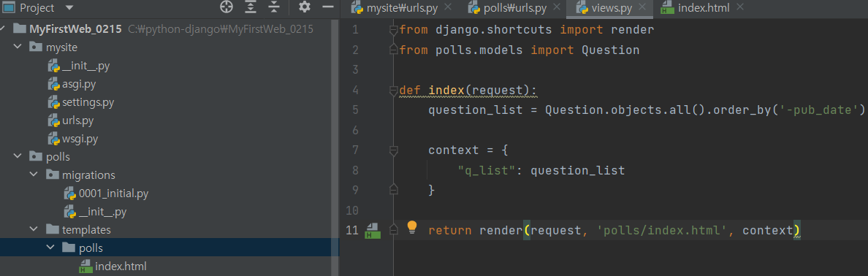Close the mysite\urls.py tab
Viewport: 868px width, 276px height.
pos(448,7)
